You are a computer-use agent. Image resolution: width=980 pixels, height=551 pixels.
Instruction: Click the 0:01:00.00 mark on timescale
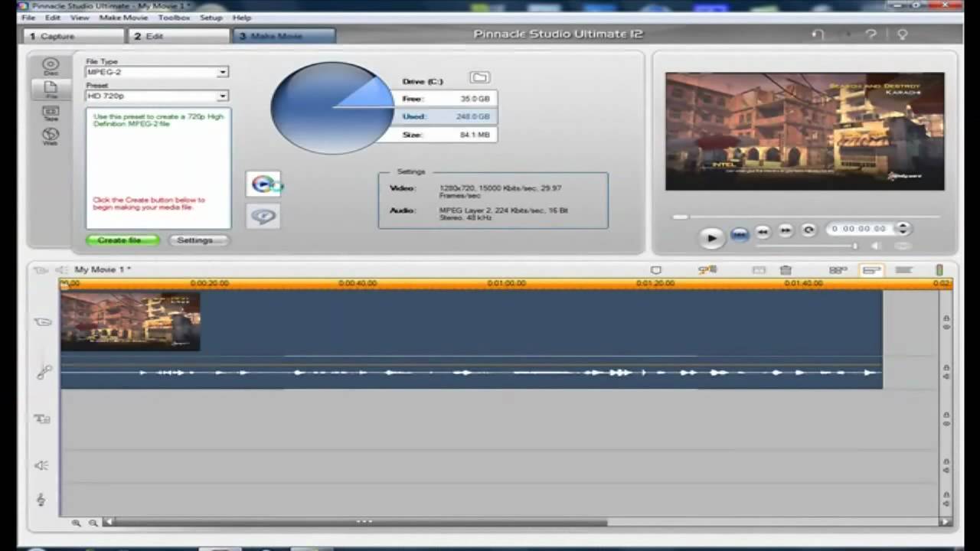(x=506, y=283)
